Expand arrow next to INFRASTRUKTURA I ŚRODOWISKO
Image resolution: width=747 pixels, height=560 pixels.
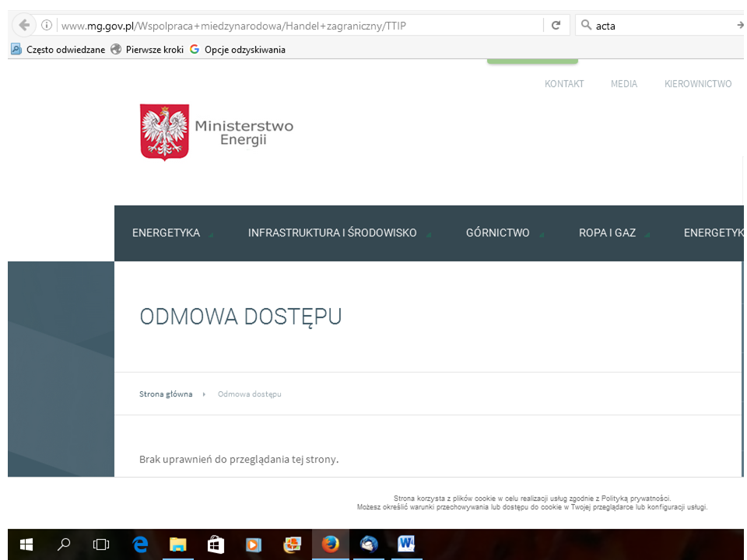(429, 235)
